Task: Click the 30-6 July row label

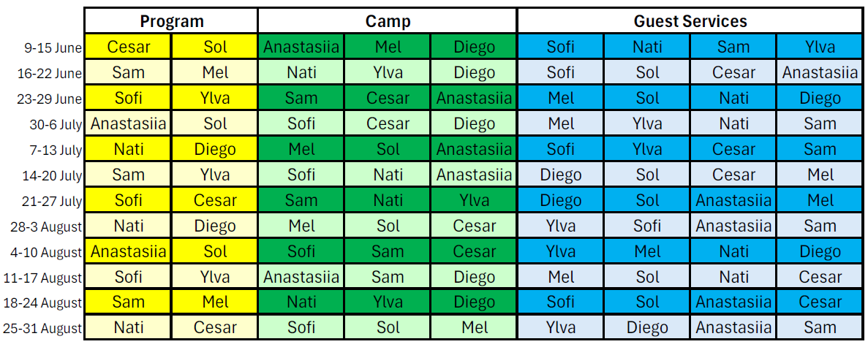Action: (56, 124)
